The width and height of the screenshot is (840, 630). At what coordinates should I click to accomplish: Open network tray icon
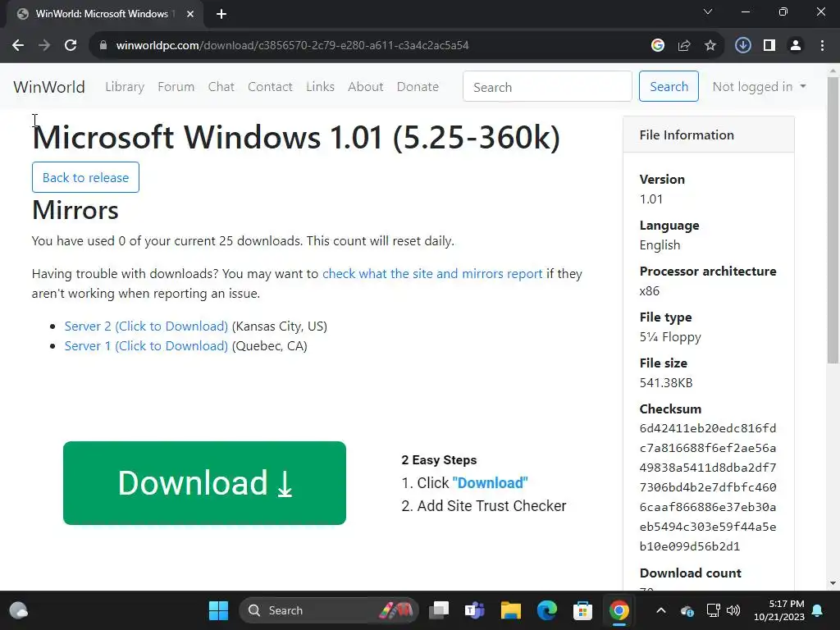[713, 610]
